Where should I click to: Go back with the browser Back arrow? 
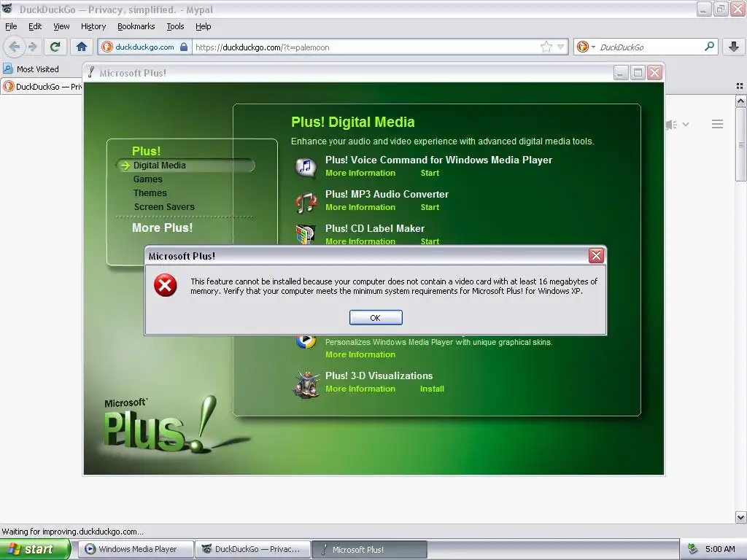pyautogui.click(x=15, y=47)
